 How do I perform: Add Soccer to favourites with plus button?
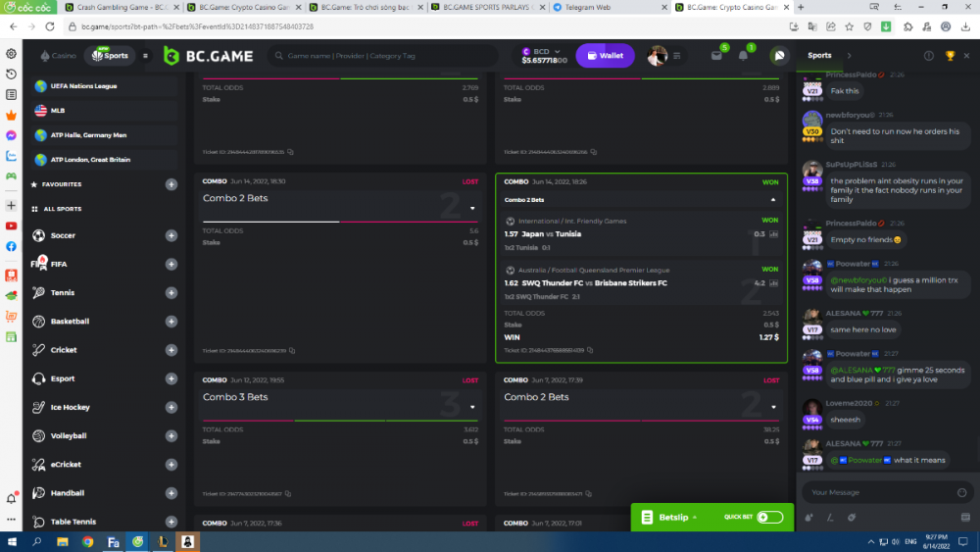pyautogui.click(x=171, y=235)
